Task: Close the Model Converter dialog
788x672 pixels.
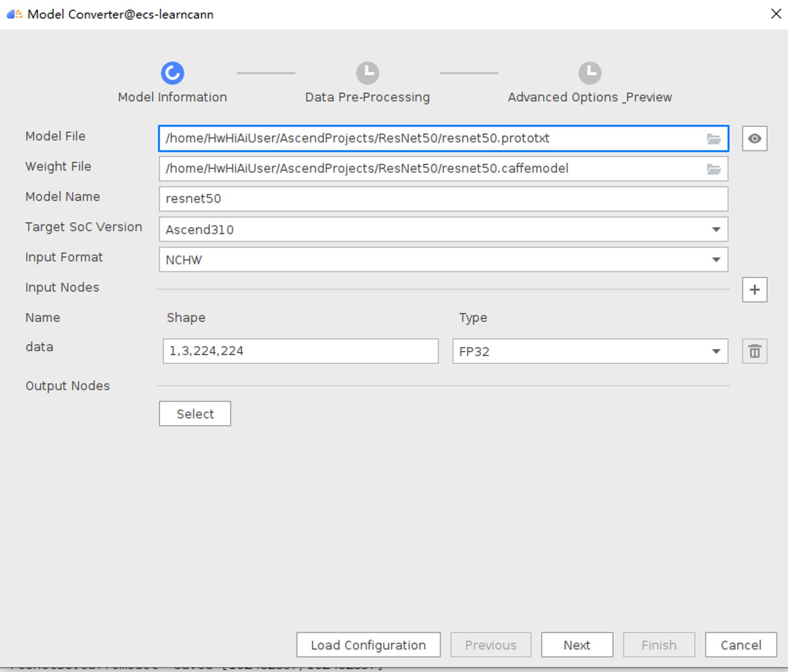Action: click(x=776, y=14)
